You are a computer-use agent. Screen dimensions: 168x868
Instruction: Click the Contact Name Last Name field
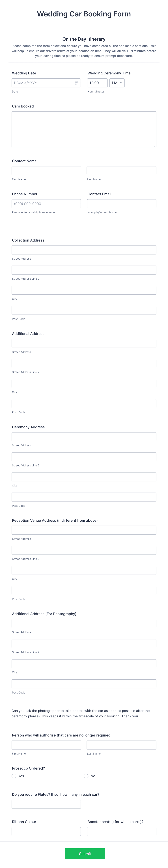(122, 171)
